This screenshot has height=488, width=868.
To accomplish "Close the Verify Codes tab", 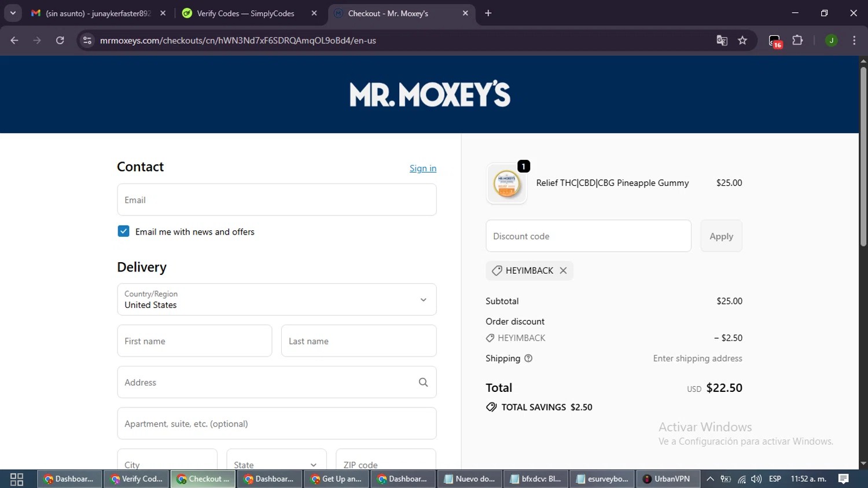I will pos(314,13).
